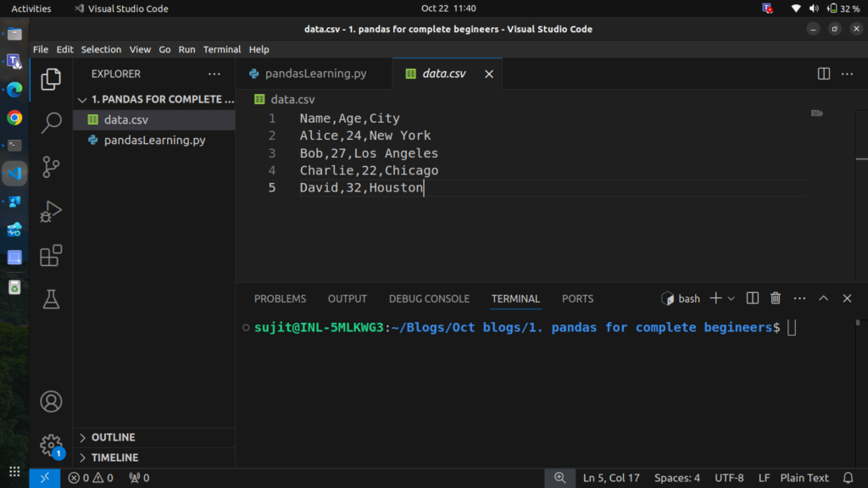Open the Terminal menu
This screenshot has height=488, width=868.
[x=221, y=49]
